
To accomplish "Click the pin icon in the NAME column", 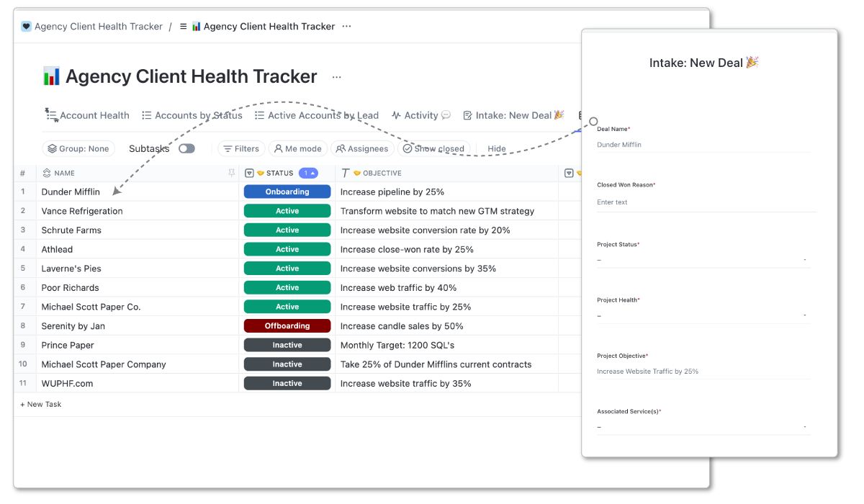I will pos(231,173).
